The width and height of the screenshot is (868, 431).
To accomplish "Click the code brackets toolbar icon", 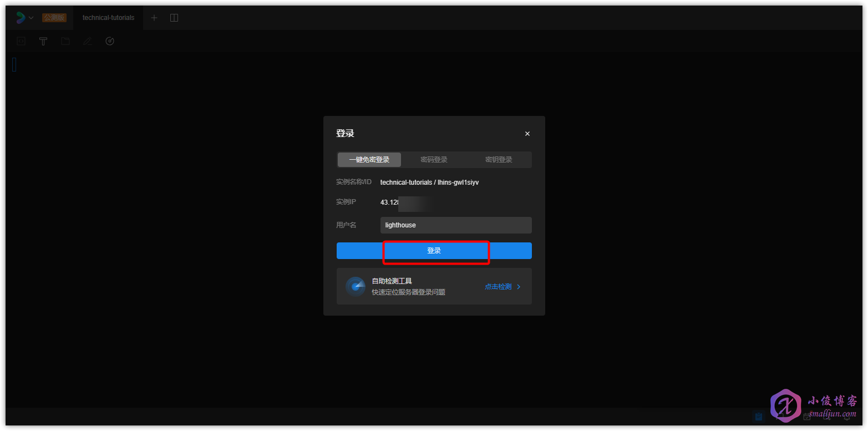I will point(21,41).
